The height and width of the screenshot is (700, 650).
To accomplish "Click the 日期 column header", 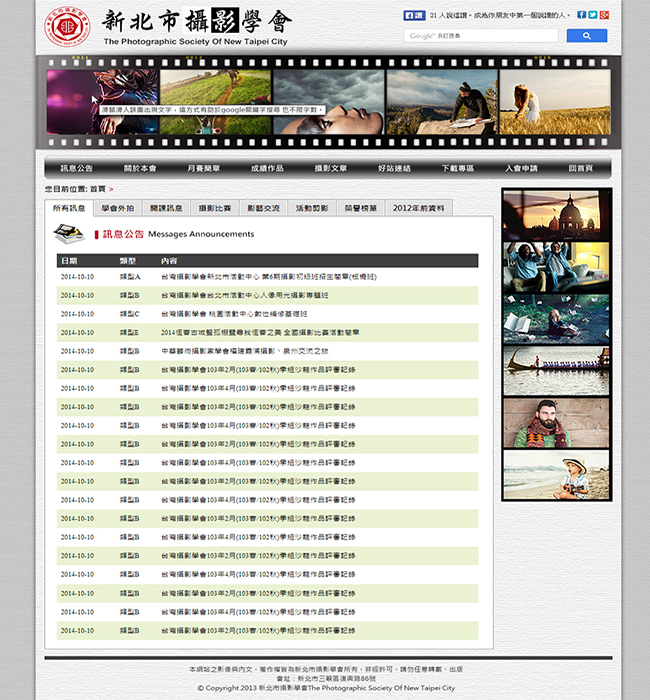I will pos(69,261).
